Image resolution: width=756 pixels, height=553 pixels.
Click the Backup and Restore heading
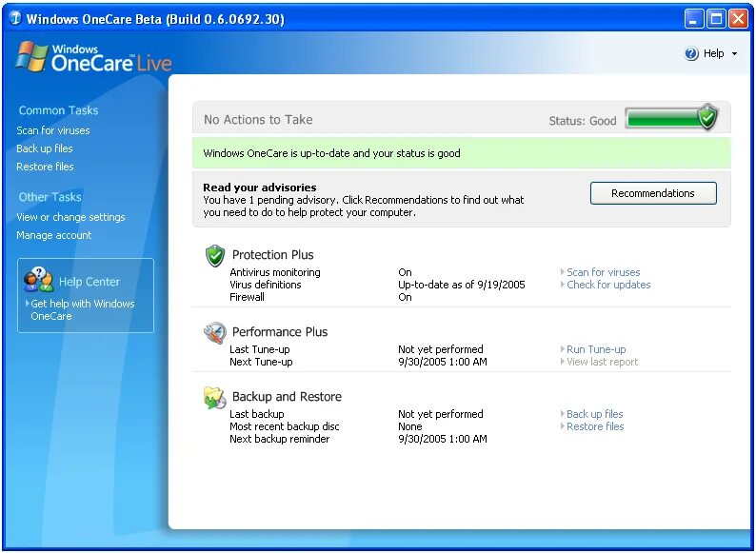287,396
